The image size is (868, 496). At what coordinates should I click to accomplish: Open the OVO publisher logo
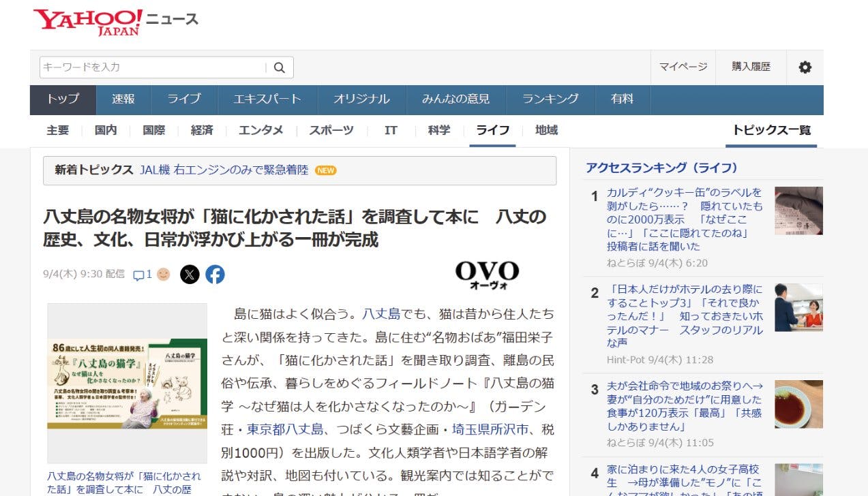click(x=487, y=275)
